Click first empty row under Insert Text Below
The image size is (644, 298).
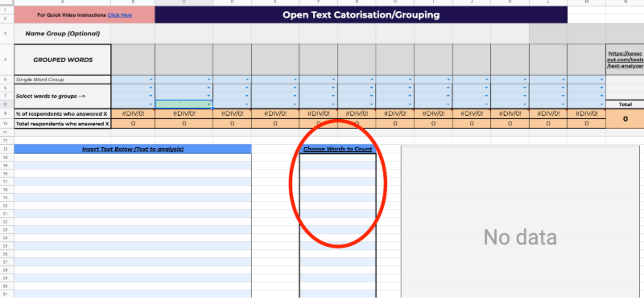[x=133, y=157]
